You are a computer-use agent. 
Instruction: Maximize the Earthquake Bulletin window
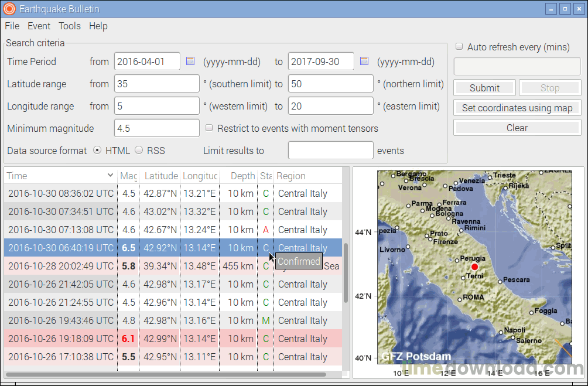coord(565,9)
